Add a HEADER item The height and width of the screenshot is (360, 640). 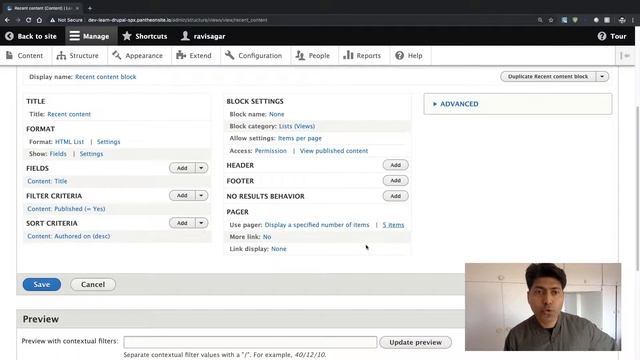(x=396, y=165)
